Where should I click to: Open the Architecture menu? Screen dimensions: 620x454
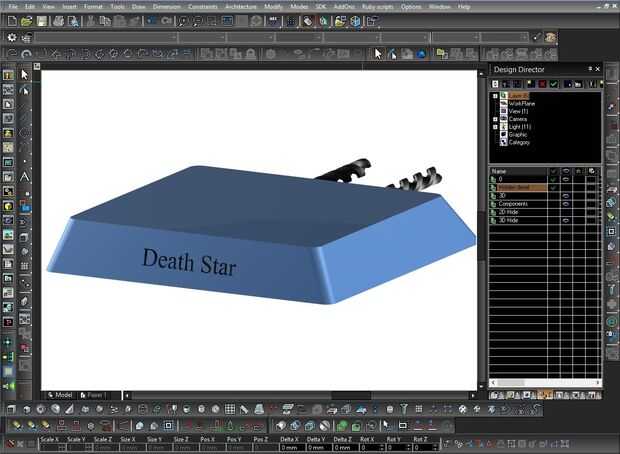pyautogui.click(x=241, y=6)
